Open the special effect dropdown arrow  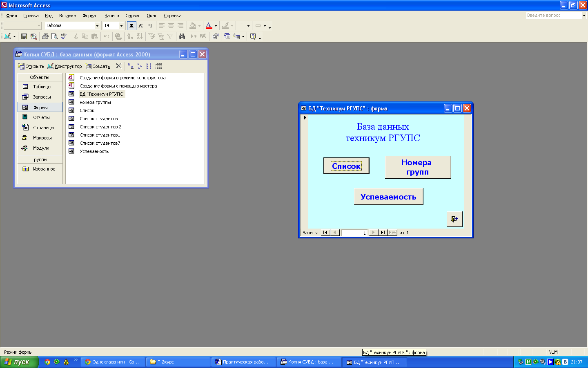coord(248,26)
